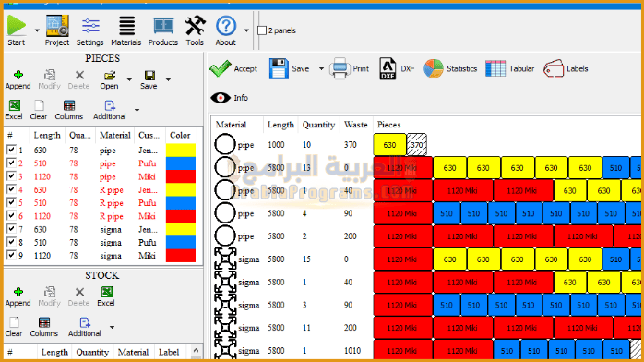Uncheck piece row 9 checkbox
Screen dimensions: 644x362
pos(11,255)
